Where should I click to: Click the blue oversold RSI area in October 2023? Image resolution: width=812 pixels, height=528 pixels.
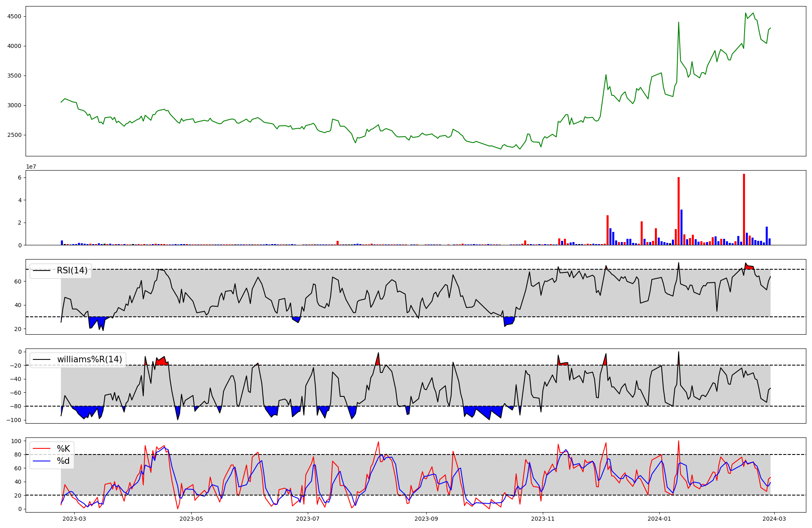pos(508,320)
